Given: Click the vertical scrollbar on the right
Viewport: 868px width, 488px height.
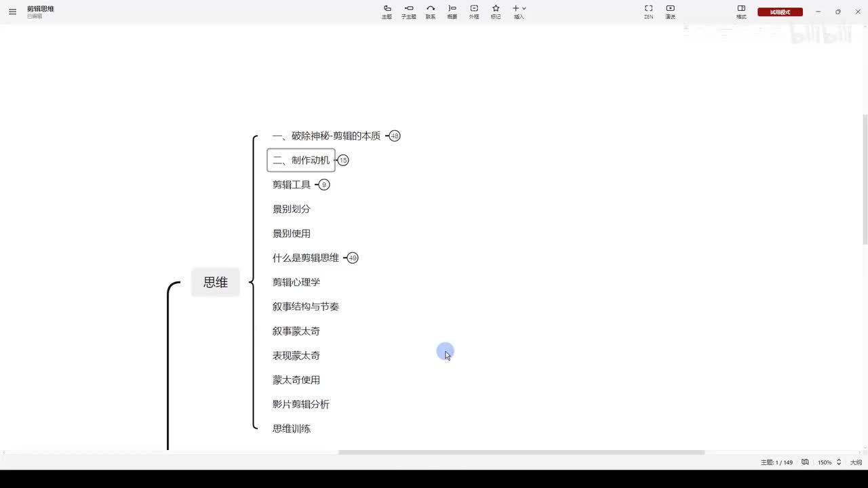Looking at the screenshot, I should 865,180.
